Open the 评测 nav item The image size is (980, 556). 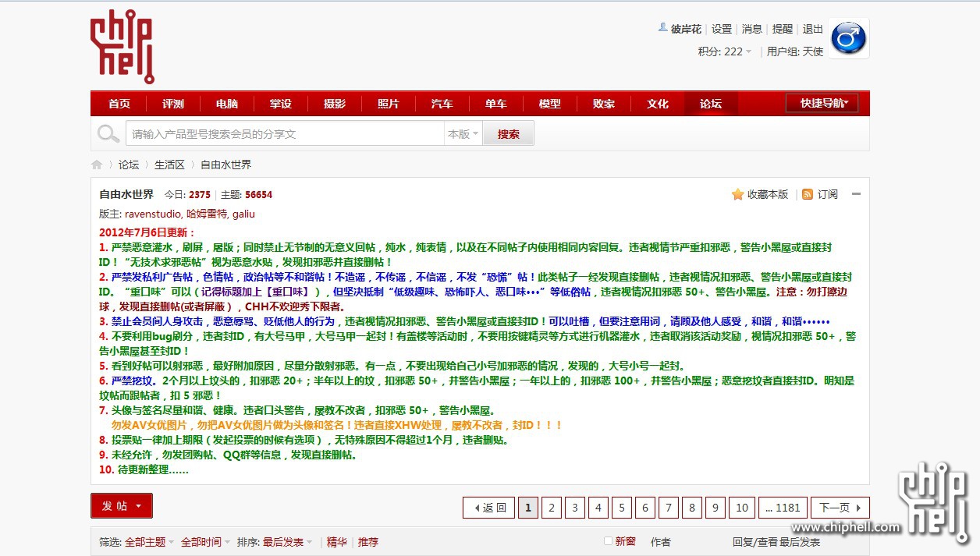tap(173, 104)
